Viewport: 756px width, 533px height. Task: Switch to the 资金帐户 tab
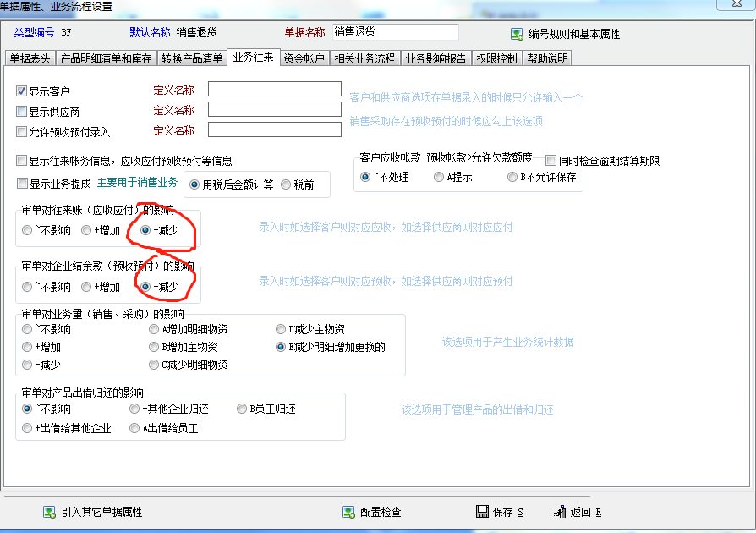coord(304,58)
